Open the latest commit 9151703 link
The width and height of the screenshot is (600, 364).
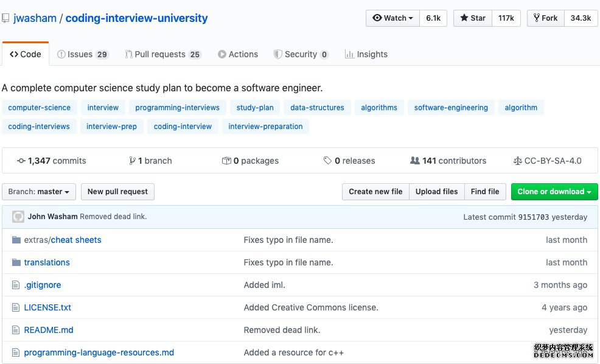pyautogui.click(x=534, y=217)
